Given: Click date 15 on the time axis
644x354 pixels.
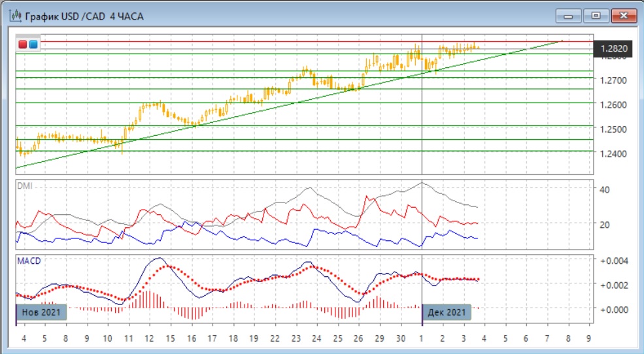Looking at the screenshot, I should click(x=170, y=338).
